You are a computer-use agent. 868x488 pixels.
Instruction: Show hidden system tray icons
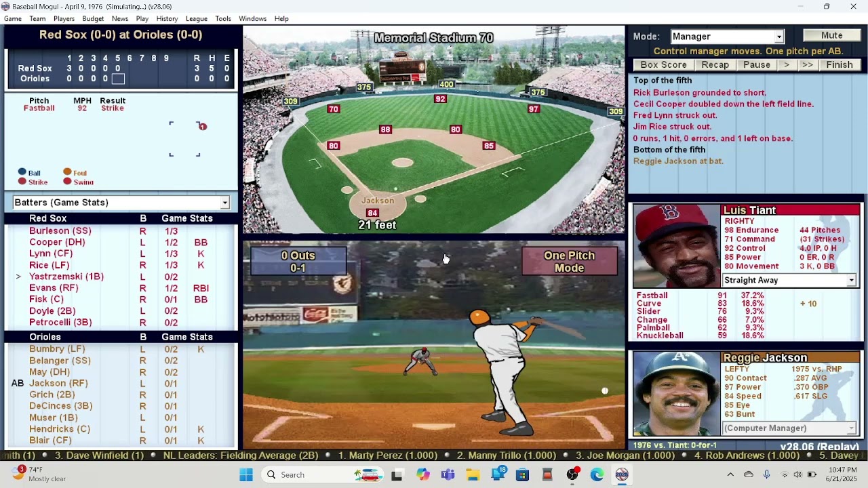tap(730, 474)
